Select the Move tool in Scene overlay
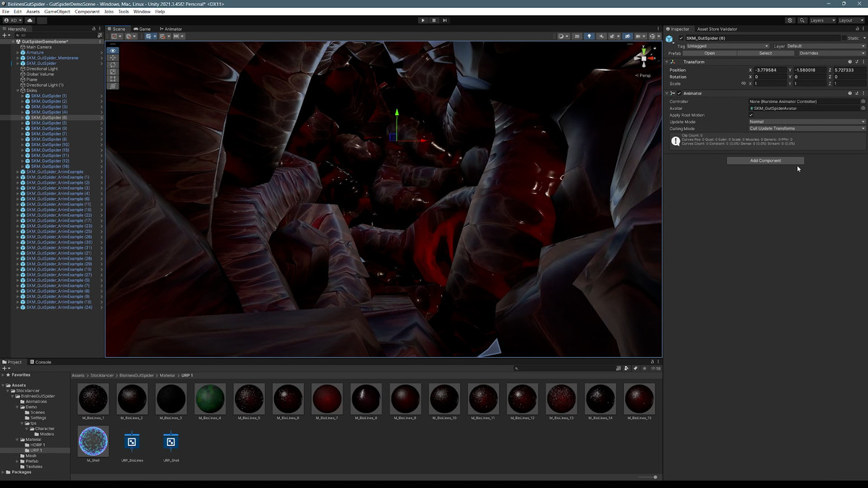This screenshot has width=868, height=488. (x=112, y=57)
